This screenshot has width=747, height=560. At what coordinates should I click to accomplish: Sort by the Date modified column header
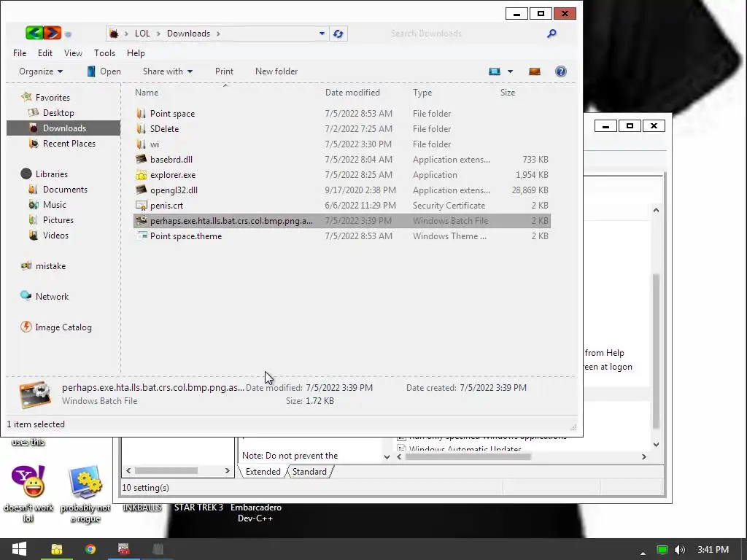pos(352,93)
